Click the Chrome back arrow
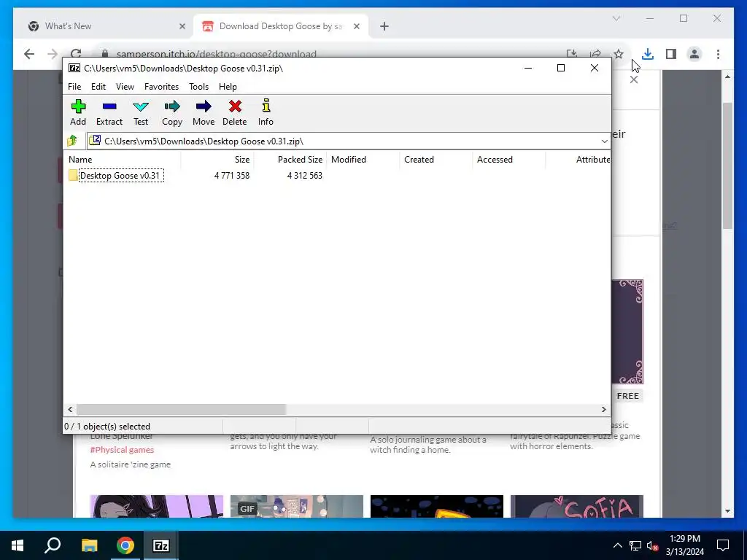Viewport: 747px width, 560px height. click(29, 54)
